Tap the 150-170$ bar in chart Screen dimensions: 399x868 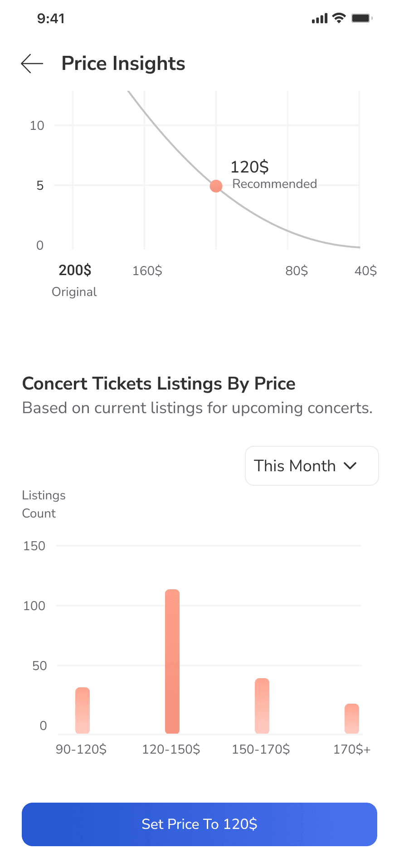[262, 705]
